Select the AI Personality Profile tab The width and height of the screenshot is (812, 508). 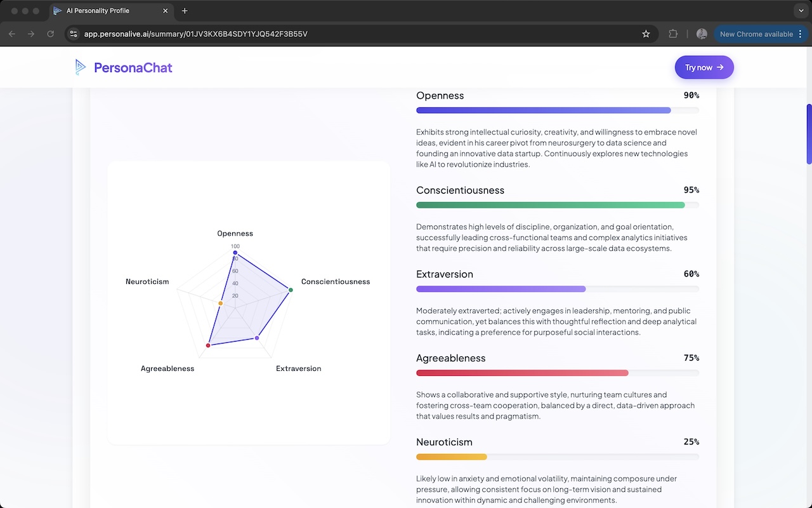point(112,11)
